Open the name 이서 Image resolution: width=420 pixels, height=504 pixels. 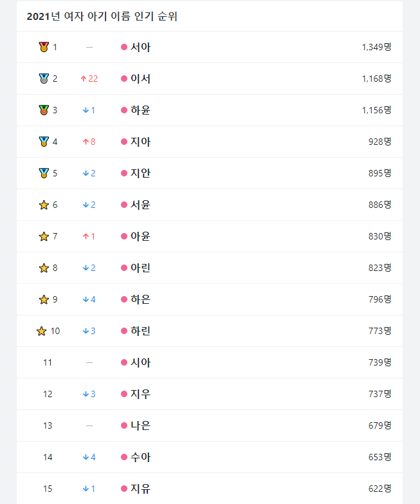(140, 79)
